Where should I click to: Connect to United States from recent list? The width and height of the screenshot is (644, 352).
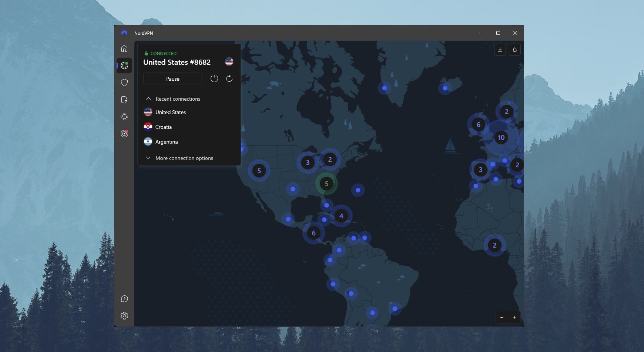tap(189, 112)
